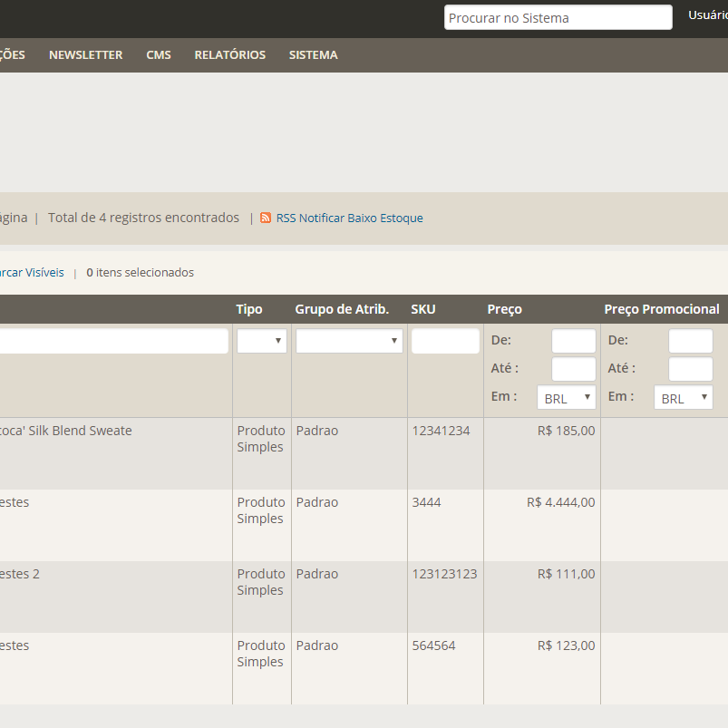This screenshot has width=728, height=728.
Task: Sort by the SKU column header
Action: click(423, 309)
